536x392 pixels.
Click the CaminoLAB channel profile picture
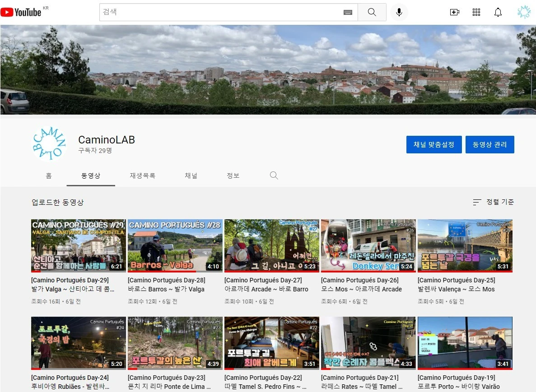click(49, 143)
